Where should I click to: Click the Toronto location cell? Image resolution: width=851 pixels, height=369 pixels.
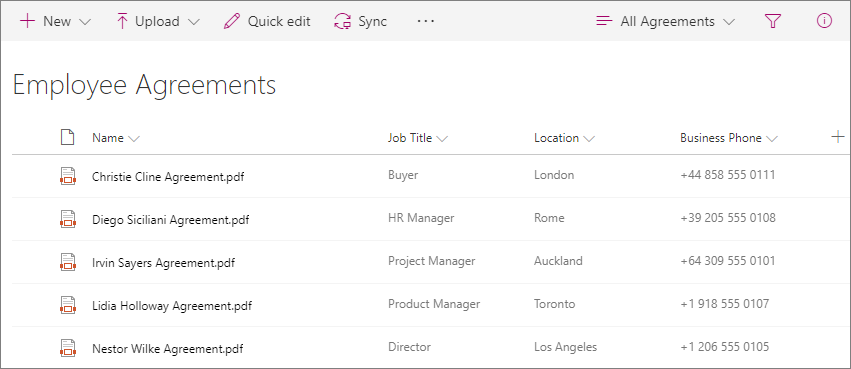555,303
